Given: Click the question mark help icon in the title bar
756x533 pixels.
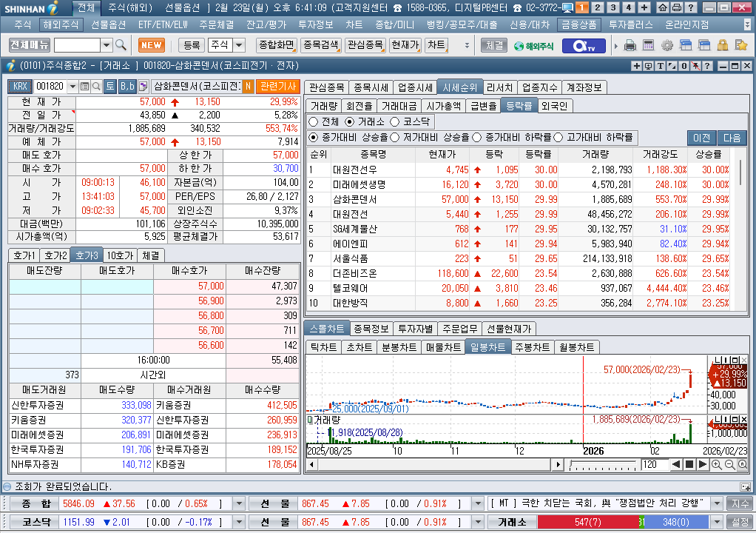Looking at the screenshot, I should click(690, 7).
